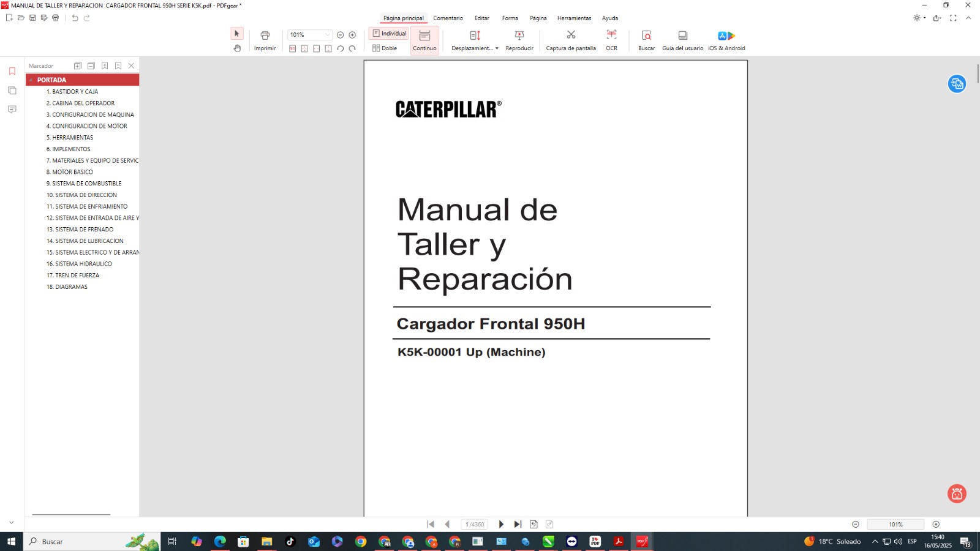Click status bar zoom 101% field
This screenshot has width=980, height=551.
[x=895, y=524]
